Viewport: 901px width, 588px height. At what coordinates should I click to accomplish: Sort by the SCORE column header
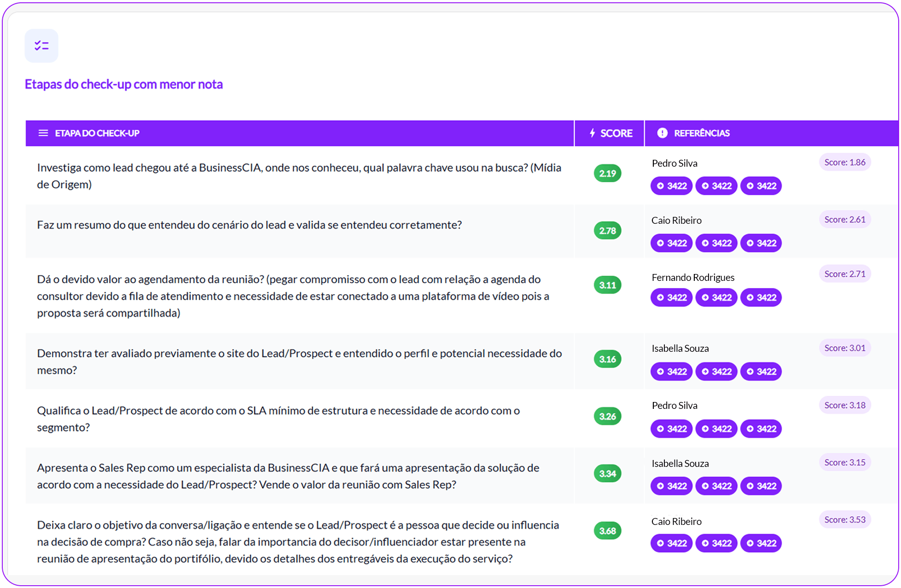coord(616,133)
